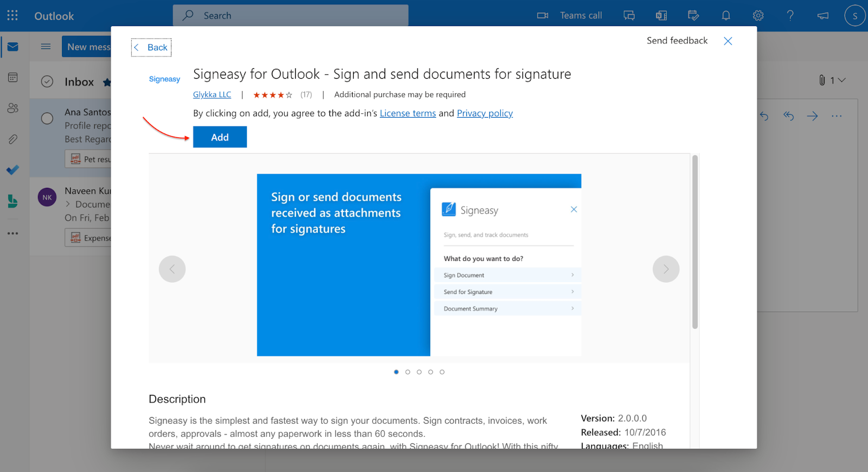The width and height of the screenshot is (868, 472).
Task: Click the Outlook brand name
Action: pyautogui.click(x=54, y=16)
